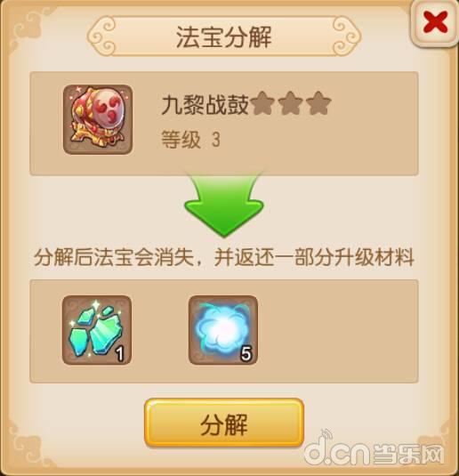The height and width of the screenshot is (476, 459).
Task: Confirm with the yellow 分解 button
Action: click(224, 423)
